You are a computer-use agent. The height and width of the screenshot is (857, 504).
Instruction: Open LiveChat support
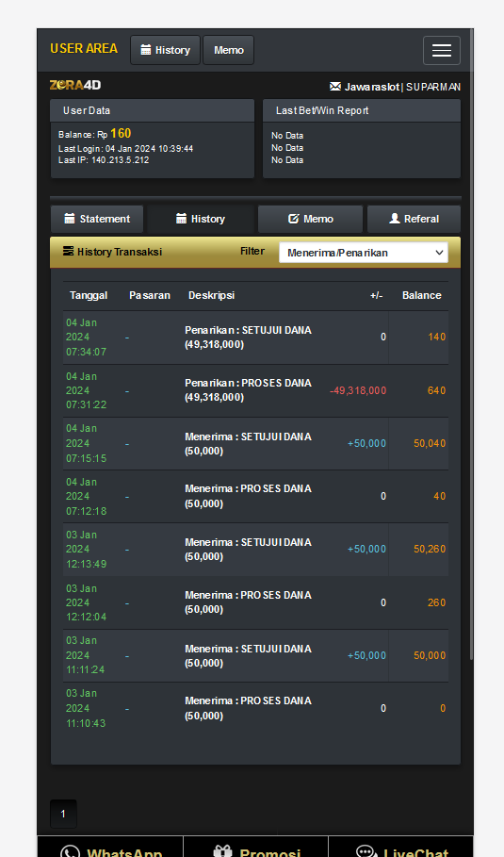pyautogui.click(x=401, y=849)
